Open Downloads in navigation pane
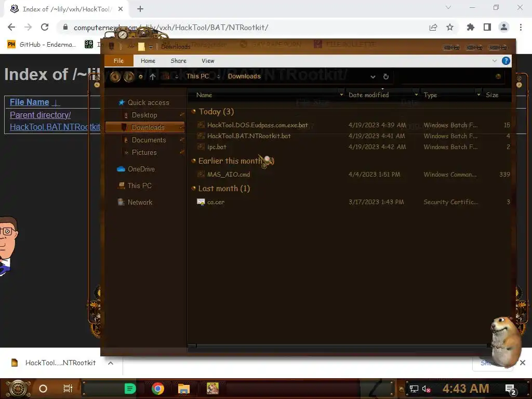The width and height of the screenshot is (532, 399). [145, 127]
